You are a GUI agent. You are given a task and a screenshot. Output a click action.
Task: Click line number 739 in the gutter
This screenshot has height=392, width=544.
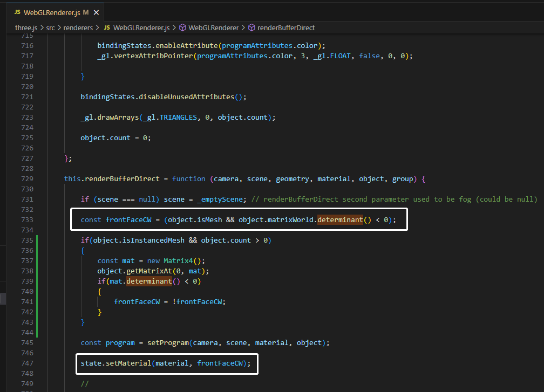(27, 281)
